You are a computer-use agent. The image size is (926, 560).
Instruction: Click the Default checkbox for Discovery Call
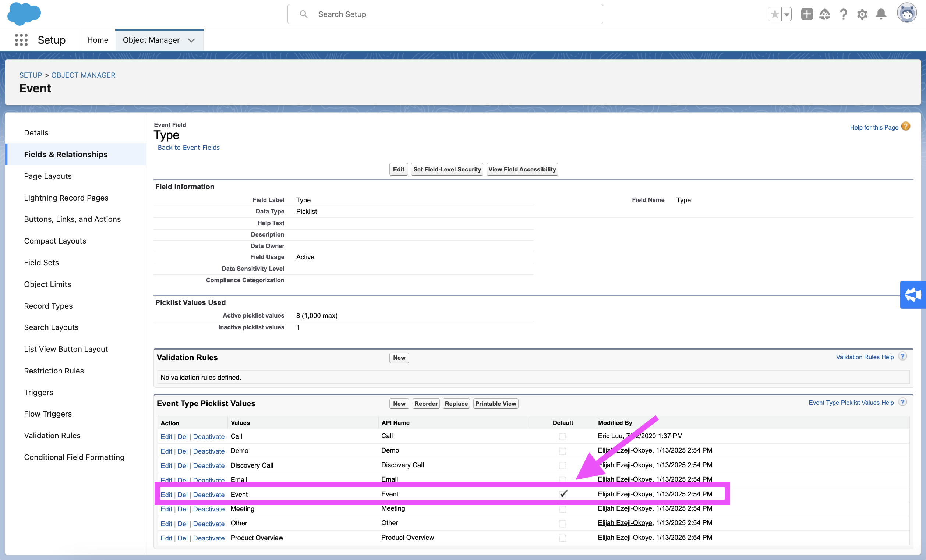pyautogui.click(x=563, y=465)
